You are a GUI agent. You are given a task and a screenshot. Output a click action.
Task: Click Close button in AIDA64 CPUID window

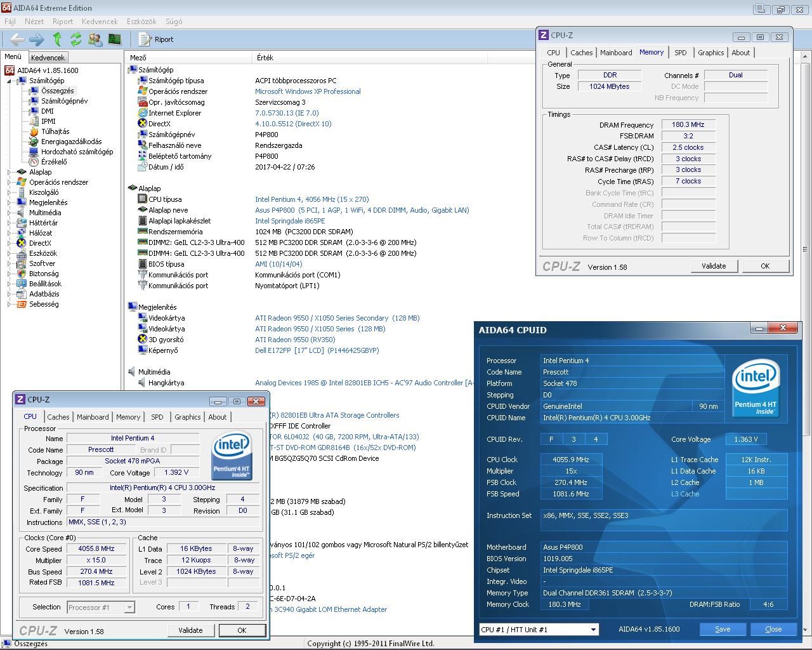pyautogui.click(x=773, y=629)
